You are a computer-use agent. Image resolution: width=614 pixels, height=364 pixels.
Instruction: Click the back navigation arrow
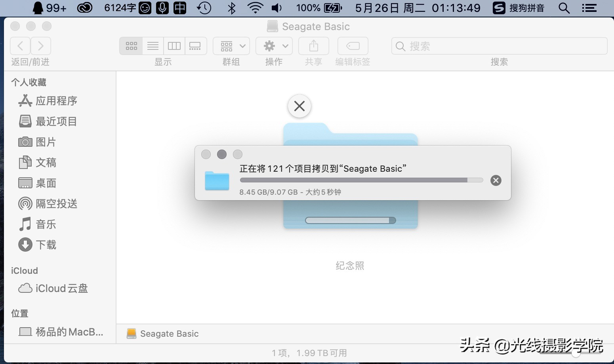point(20,45)
